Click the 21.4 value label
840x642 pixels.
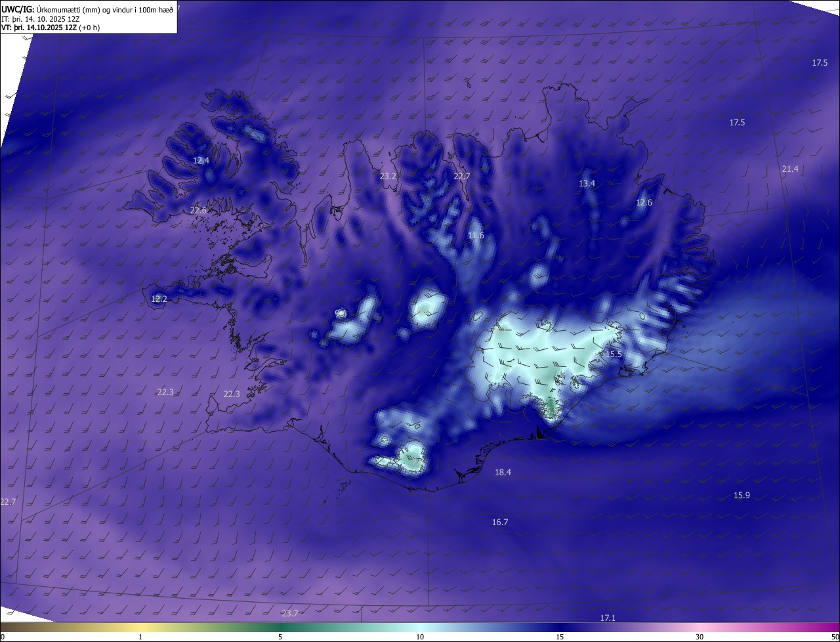pyautogui.click(x=790, y=169)
